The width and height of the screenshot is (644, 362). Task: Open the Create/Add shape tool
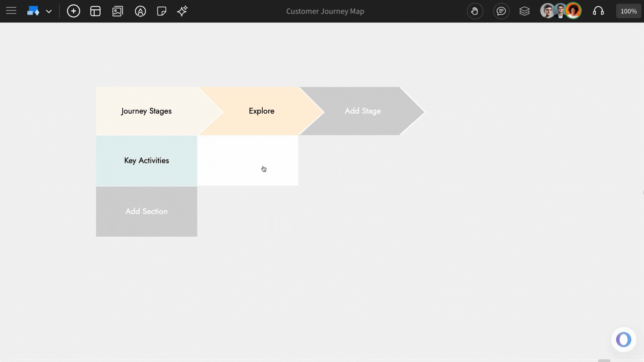coord(73,11)
